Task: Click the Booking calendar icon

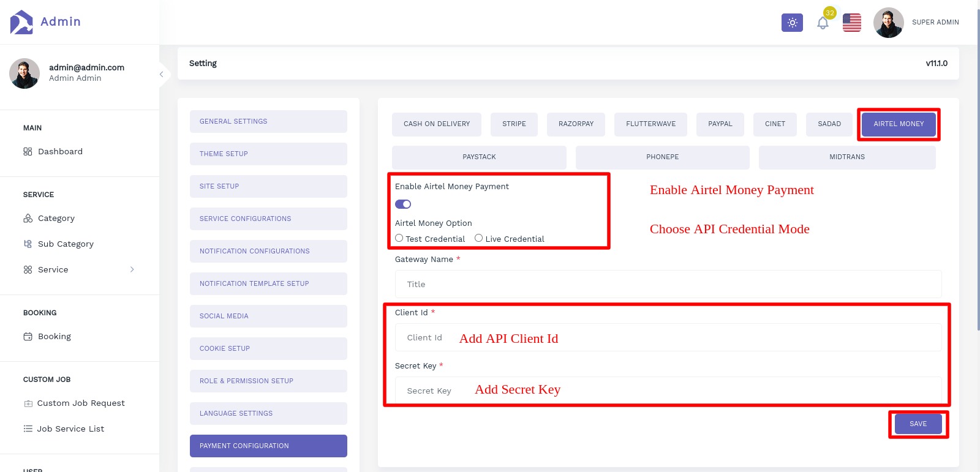Action: pos(28,336)
